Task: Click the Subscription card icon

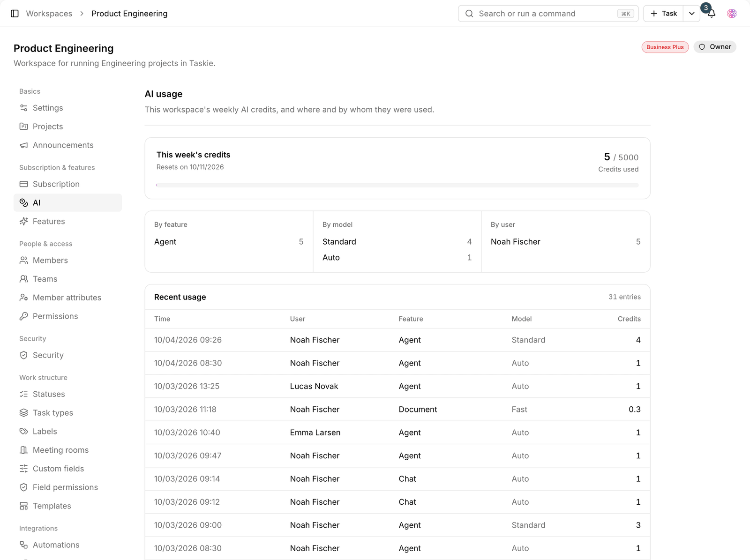Action: click(24, 184)
